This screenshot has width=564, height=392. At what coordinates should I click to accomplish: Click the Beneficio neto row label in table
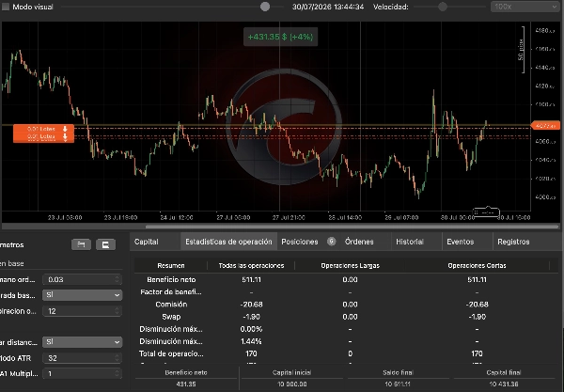click(x=171, y=279)
